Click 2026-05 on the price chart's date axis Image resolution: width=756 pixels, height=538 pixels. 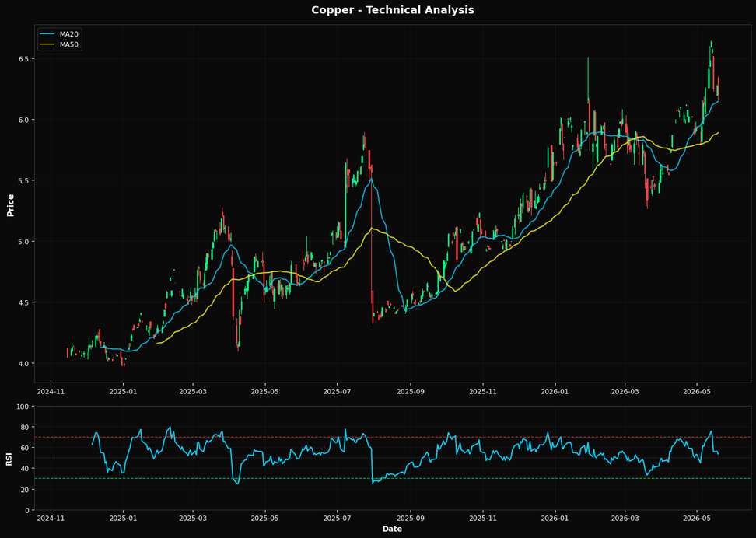(x=697, y=391)
